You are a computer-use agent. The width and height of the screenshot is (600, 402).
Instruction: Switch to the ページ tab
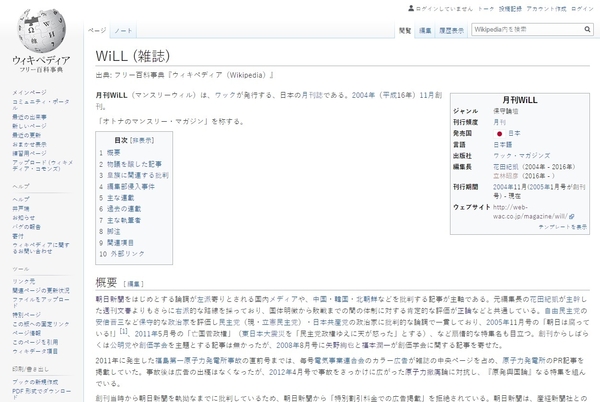[97, 31]
